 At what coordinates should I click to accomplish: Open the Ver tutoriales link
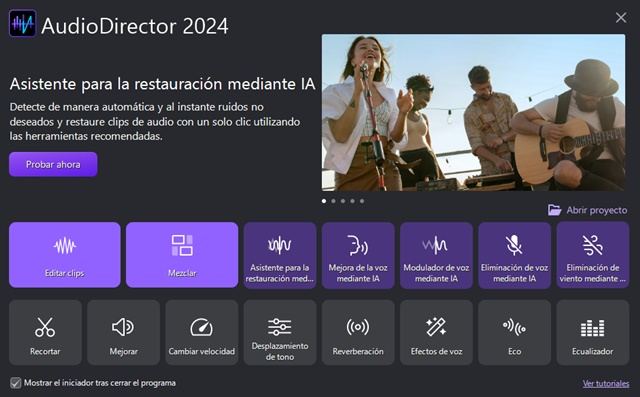click(x=606, y=384)
